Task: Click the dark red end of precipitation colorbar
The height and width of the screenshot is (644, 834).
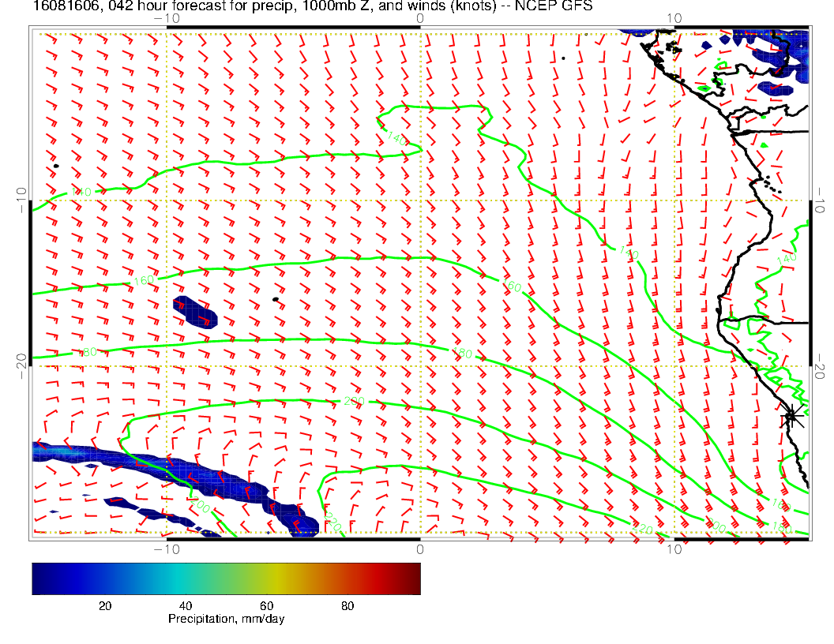Action: tap(412, 578)
